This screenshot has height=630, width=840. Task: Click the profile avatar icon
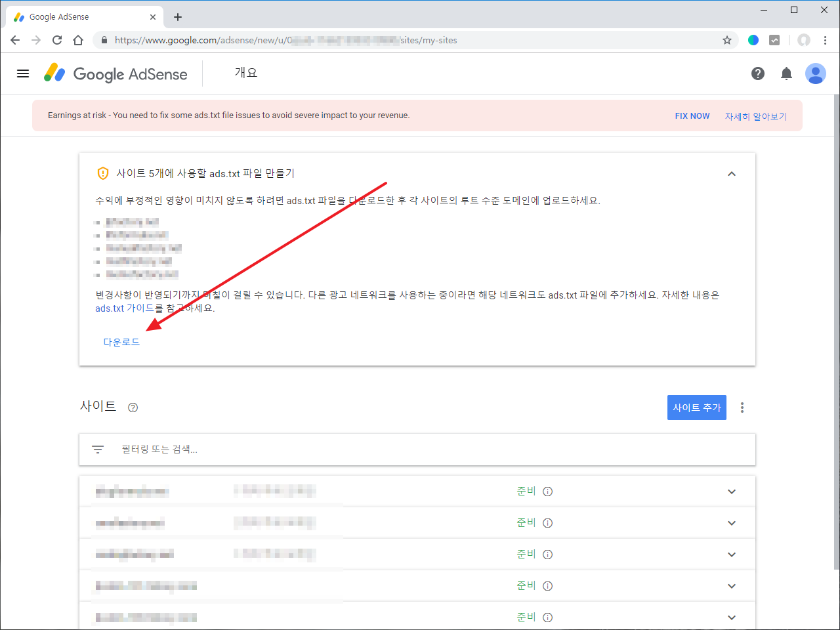click(x=816, y=73)
